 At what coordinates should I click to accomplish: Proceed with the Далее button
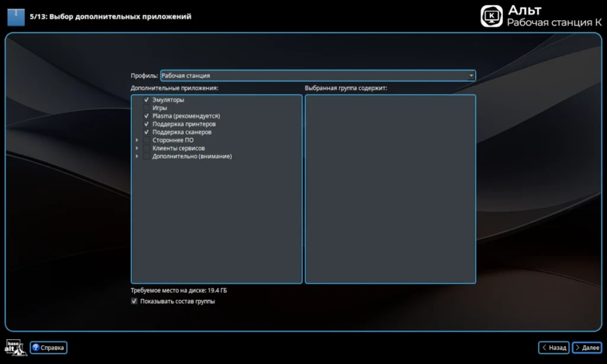[587, 348]
